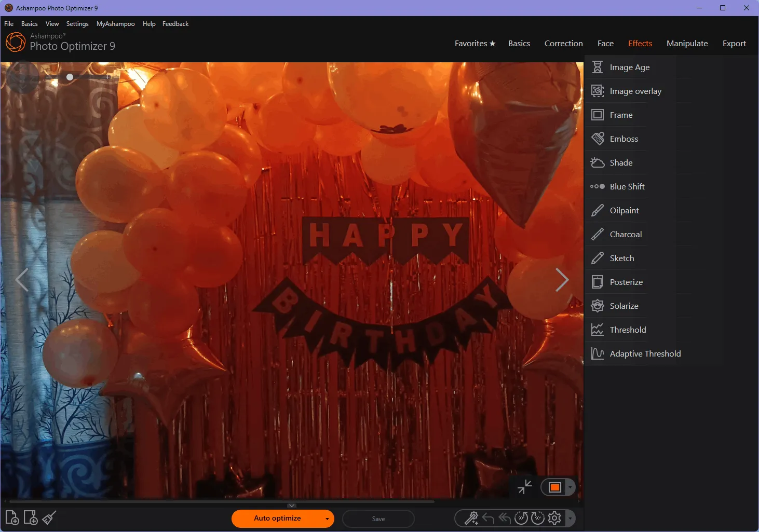This screenshot has height=532, width=759.
Task: Open the settings gear in bottom toolbar
Action: pyautogui.click(x=554, y=517)
